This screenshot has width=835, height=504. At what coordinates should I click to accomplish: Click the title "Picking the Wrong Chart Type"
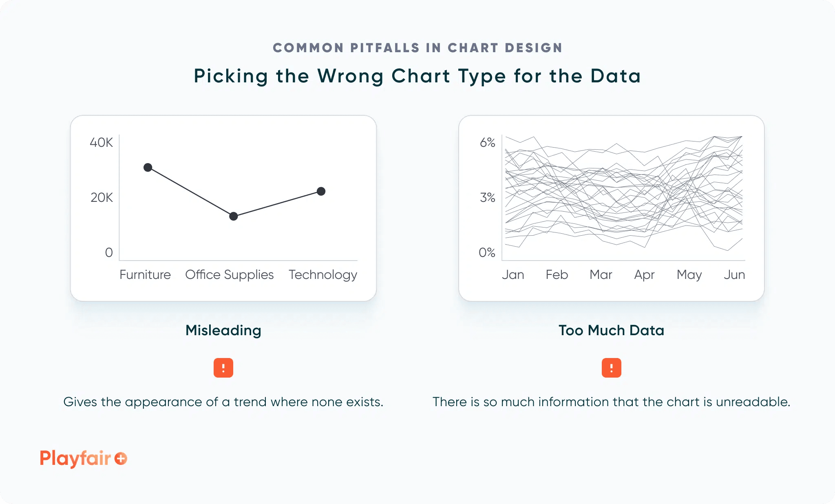point(417,76)
